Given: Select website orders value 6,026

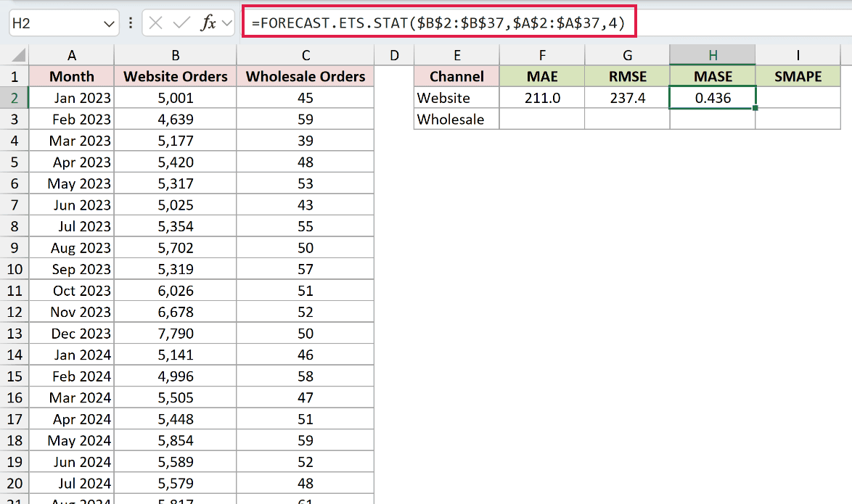Looking at the screenshot, I should pyautogui.click(x=176, y=291).
